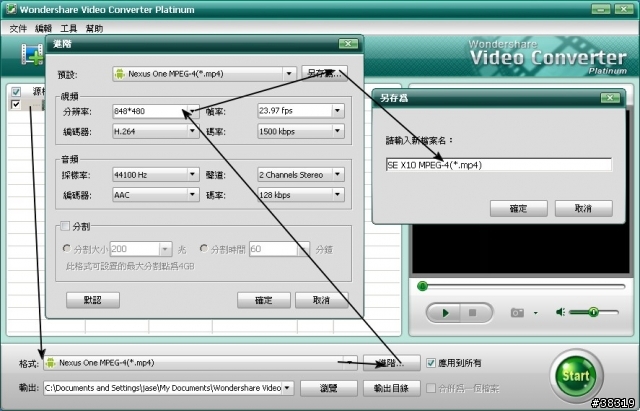Click the play button in preview
This screenshot has width=640, height=411.
pos(444,313)
